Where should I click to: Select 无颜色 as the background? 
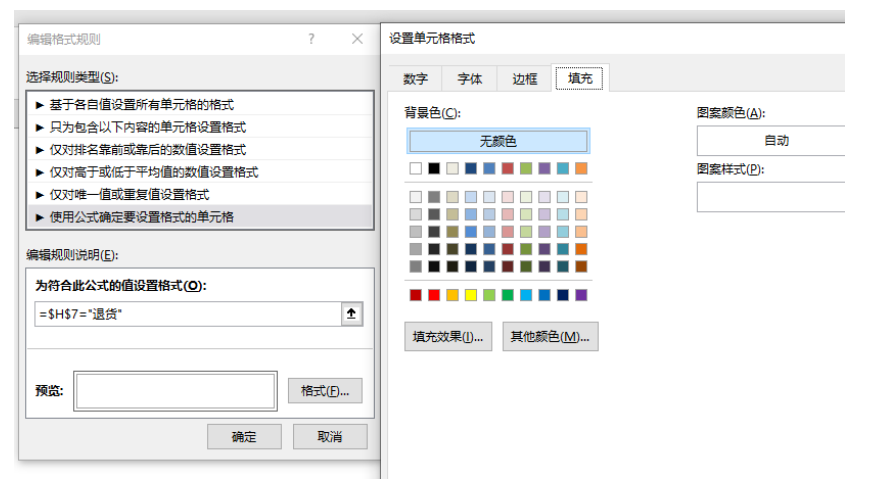coord(498,141)
